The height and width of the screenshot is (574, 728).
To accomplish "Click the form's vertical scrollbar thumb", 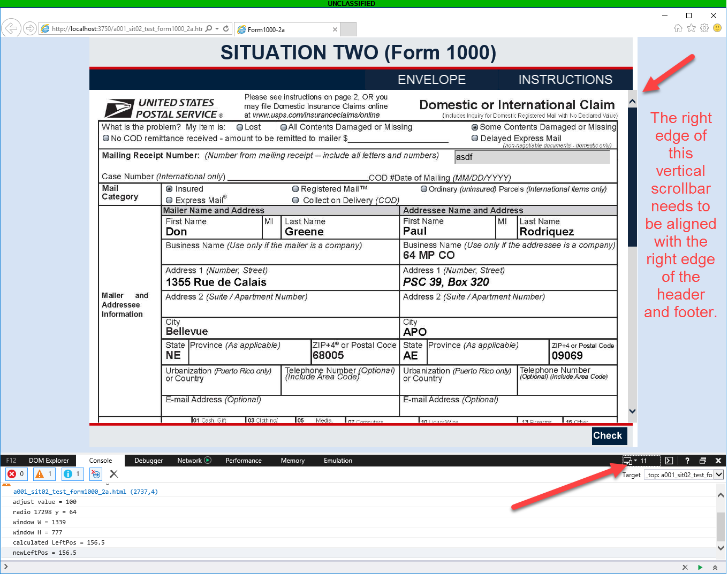I will (x=632, y=178).
